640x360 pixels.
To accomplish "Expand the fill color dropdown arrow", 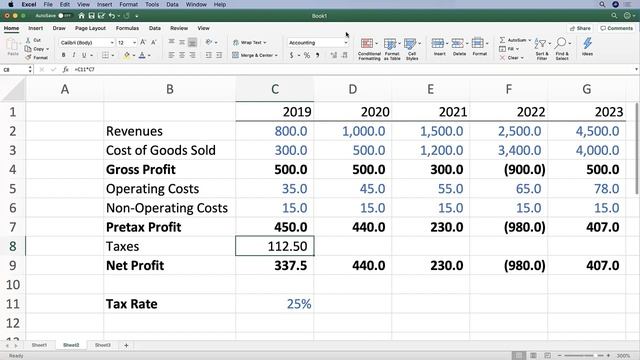I will 133,55.
